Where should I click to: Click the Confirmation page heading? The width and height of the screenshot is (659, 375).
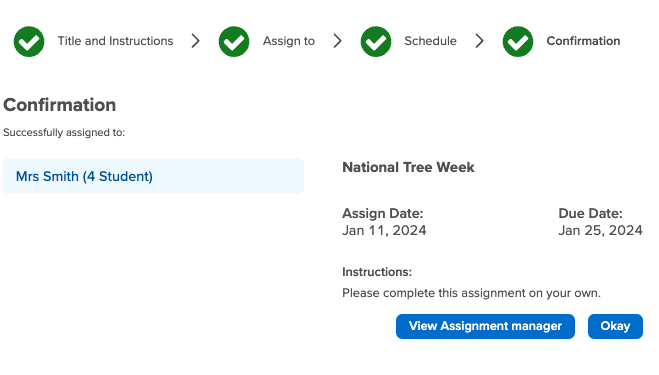[x=59, y=105]
